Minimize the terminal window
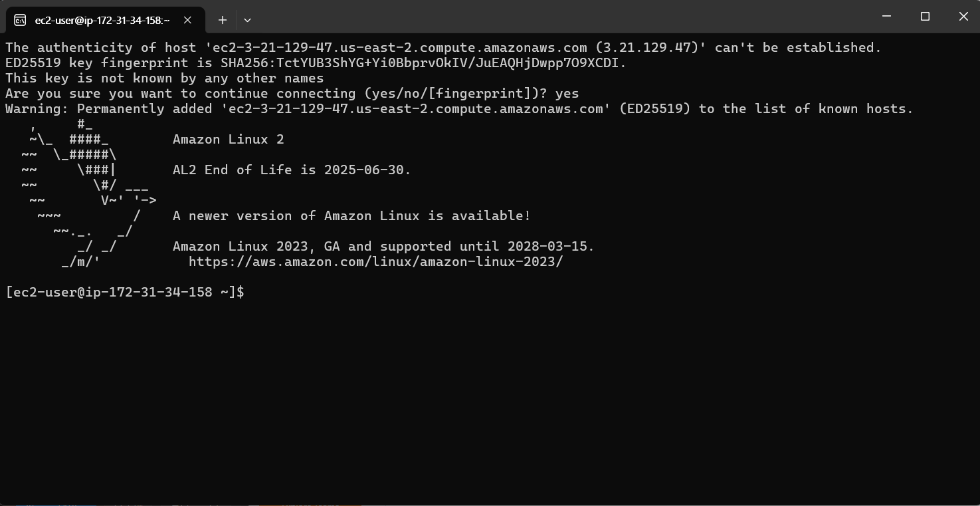 coord(886,17)
